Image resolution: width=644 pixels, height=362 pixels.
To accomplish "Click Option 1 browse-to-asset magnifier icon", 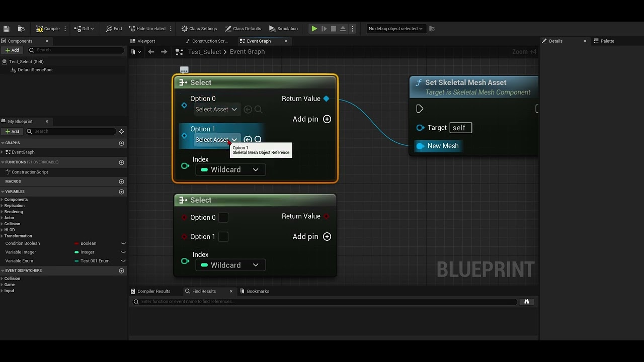I will (258, 140).
